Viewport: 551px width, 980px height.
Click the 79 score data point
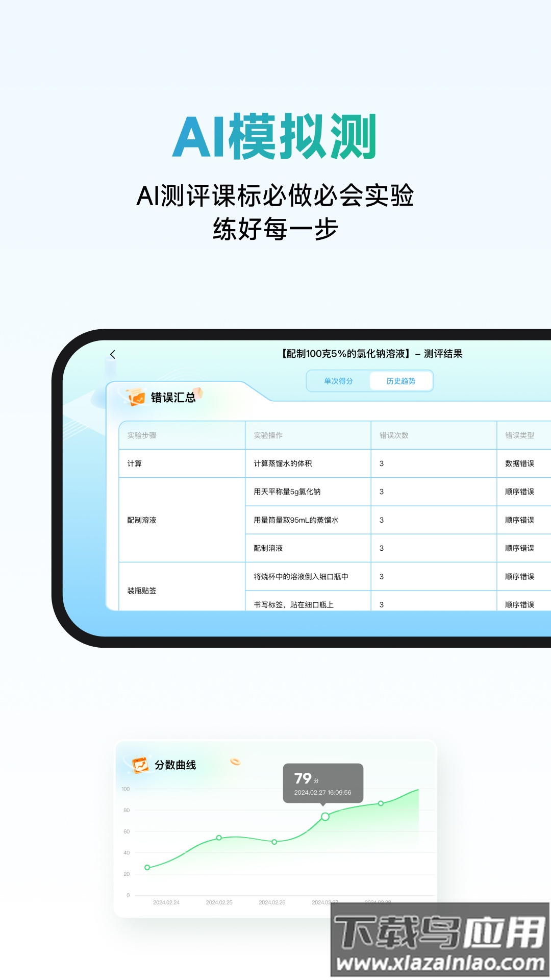[x=325, y=817]
